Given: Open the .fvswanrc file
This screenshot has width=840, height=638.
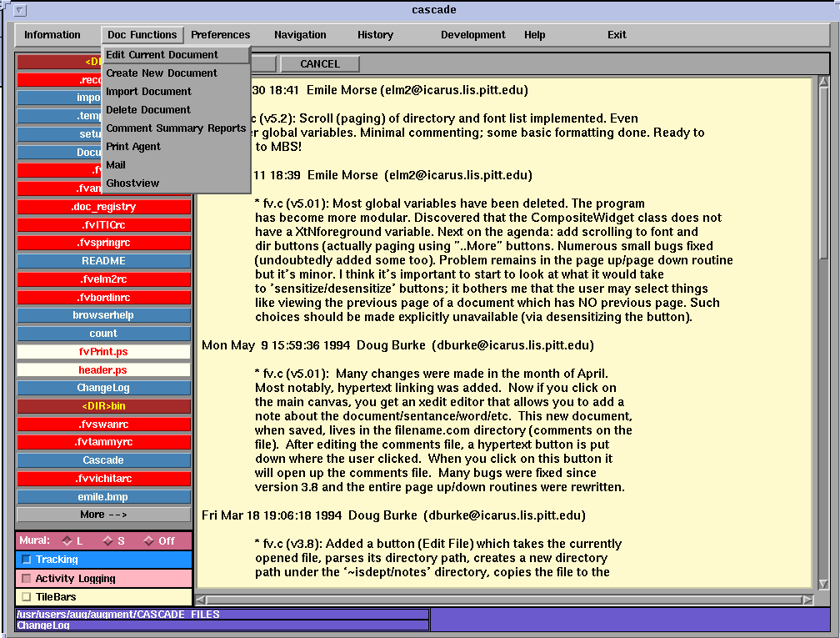Looking at the screenshot, I should coord(103,424).
